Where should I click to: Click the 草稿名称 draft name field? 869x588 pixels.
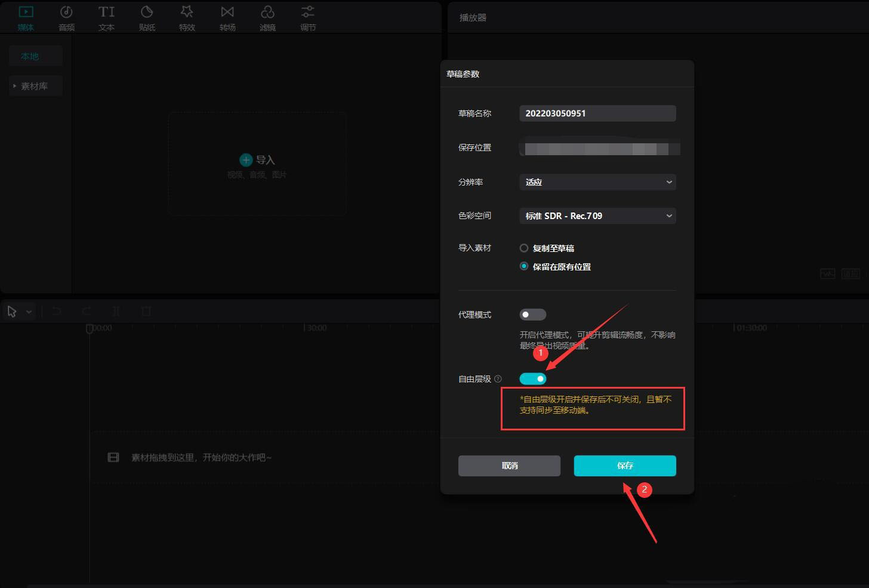click(597, 113)
